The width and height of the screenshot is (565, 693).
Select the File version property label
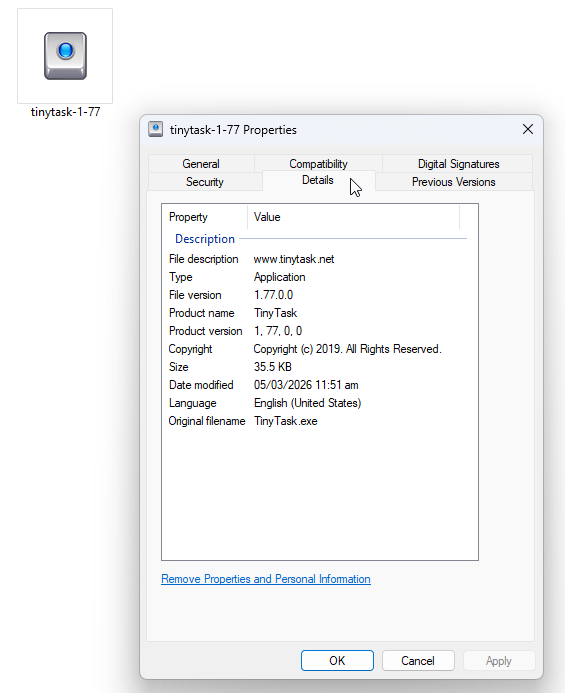click(x=195, y=295)
